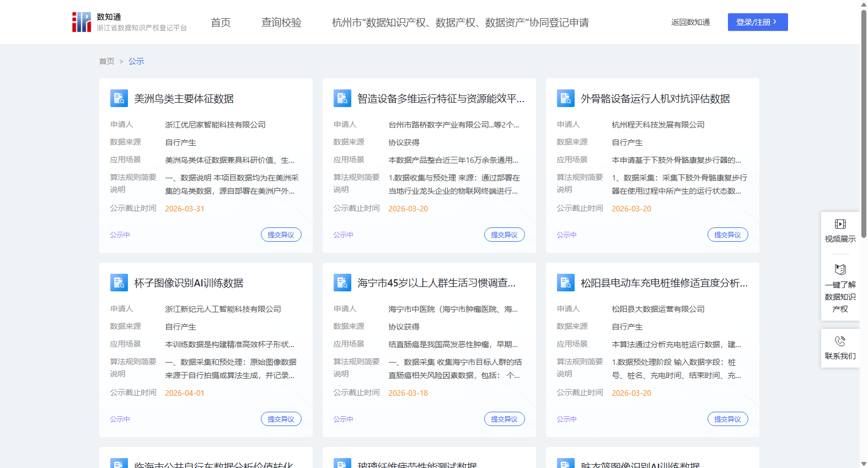
Task: Click the deadline date 2026-03-18
Action: [408, 393]
